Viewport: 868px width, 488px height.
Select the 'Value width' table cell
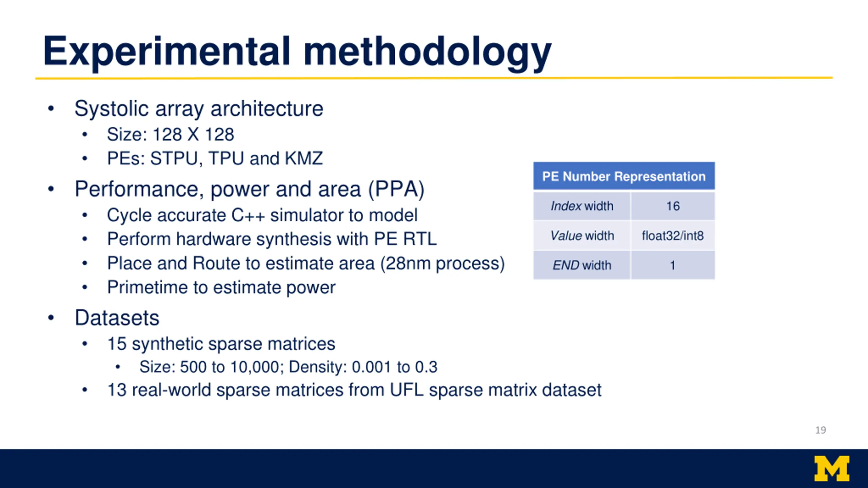(582, 236)
